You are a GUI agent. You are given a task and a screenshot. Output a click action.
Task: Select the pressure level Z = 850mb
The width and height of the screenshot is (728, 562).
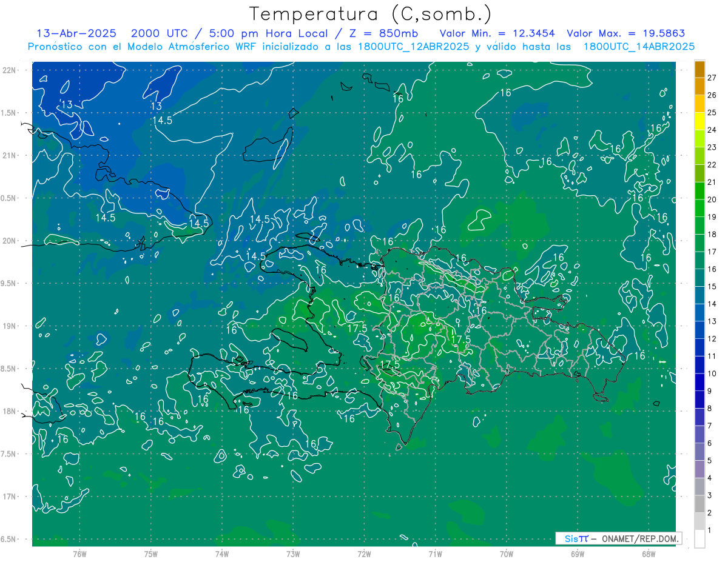382,33
